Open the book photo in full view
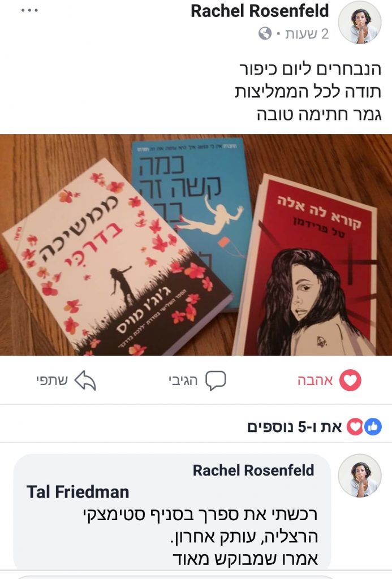This screenshot has width=392, height=579. tap(196, 244)
